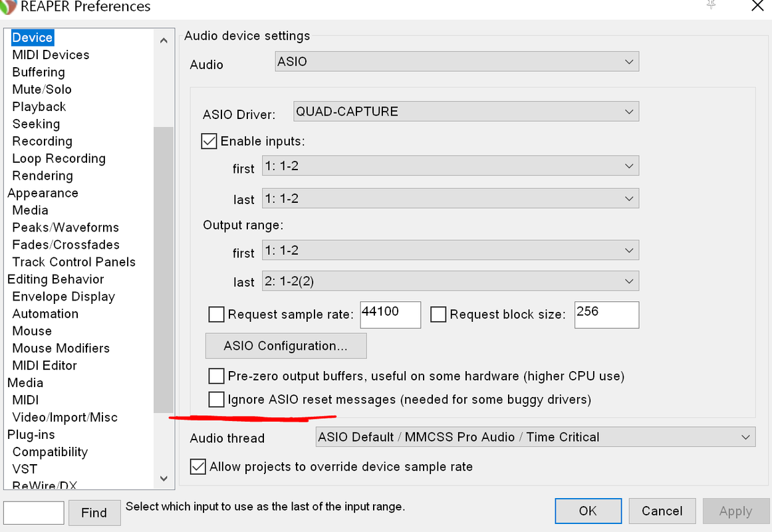This screenshot has height=532, width=772.
Task: Open Track Control Panels preferences
Action: (x=74, y=261)
